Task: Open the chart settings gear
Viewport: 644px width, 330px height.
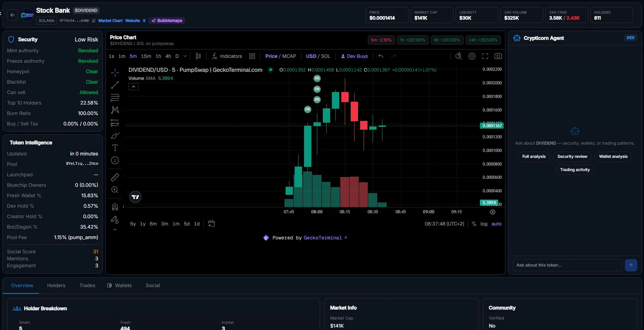Action: click(x=472, y=56)
